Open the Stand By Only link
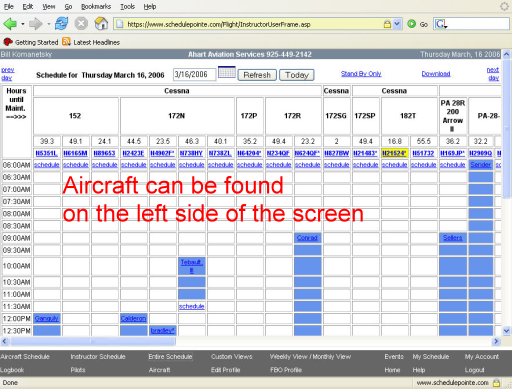The height and width of the screenshot is (389, 512). (x=361, y=74)
